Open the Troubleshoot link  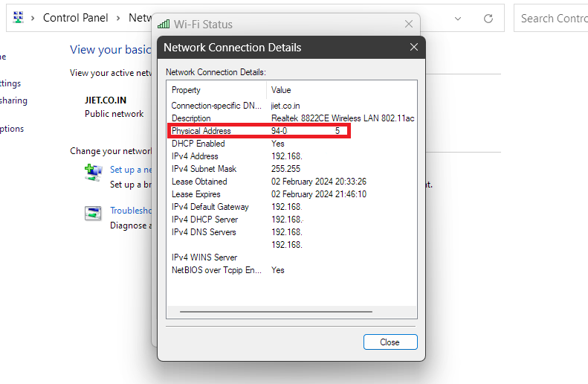[x=131, y=211]
